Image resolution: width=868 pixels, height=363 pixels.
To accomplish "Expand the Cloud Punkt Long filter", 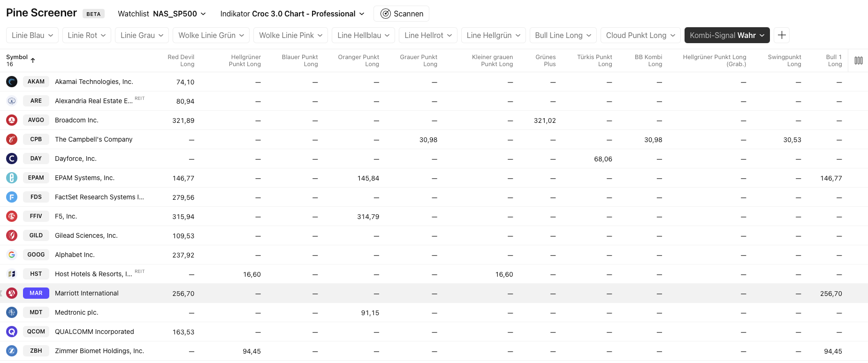I will (x=640, y=35).
